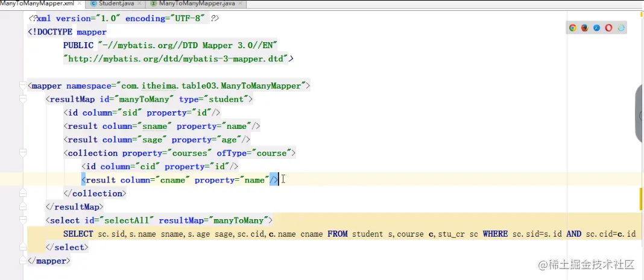
Task: Click the FROM keyword in SQL
Action: [338, 234]
